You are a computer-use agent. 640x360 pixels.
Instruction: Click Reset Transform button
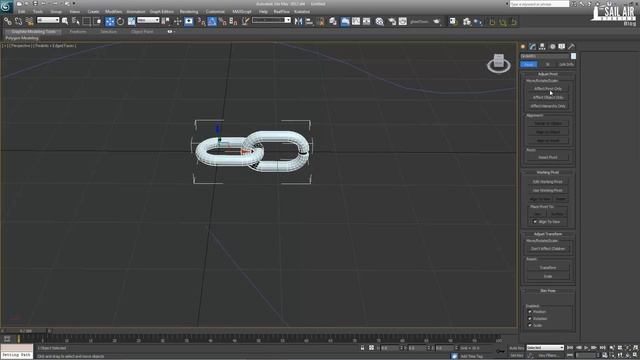(548, 268)
